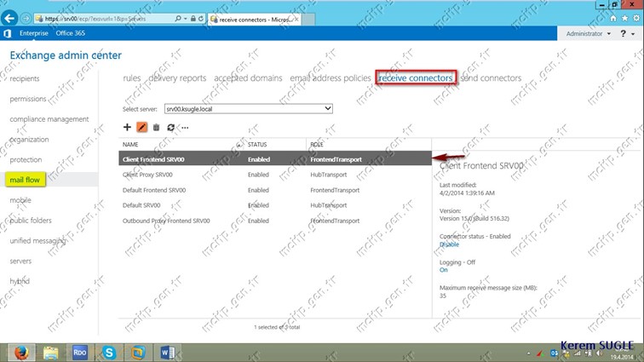
Task: Click the Office 365 link in header
Action: coord(70,33)
